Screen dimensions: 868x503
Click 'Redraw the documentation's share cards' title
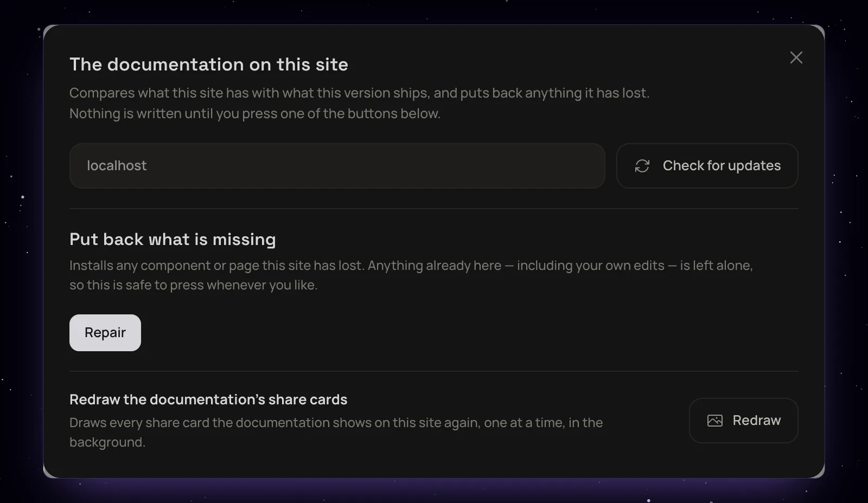(x=208, y=399)
